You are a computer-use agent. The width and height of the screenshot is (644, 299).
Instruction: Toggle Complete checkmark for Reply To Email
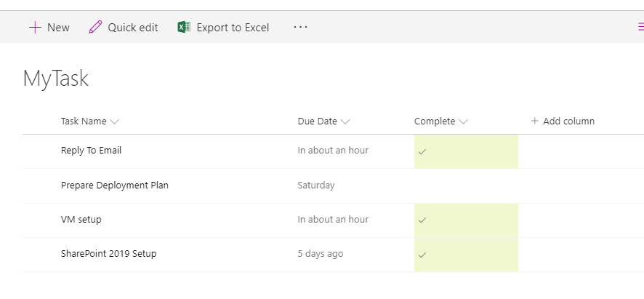(422, 151)
